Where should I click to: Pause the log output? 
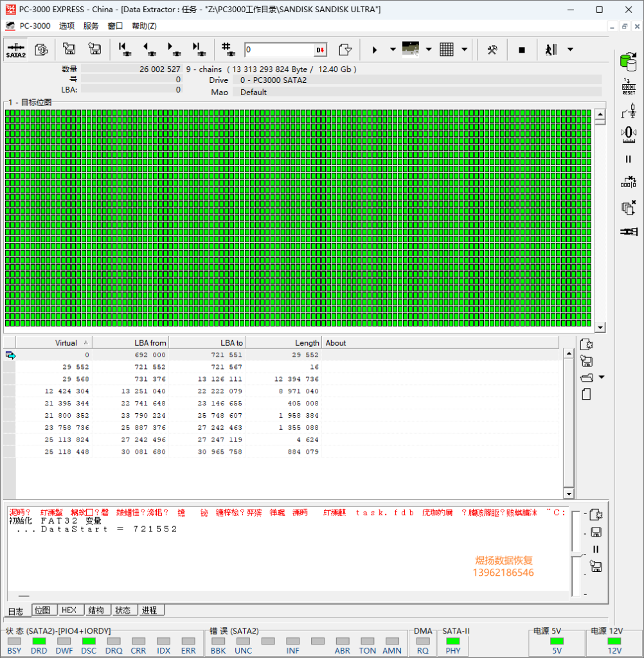point(596,549)
